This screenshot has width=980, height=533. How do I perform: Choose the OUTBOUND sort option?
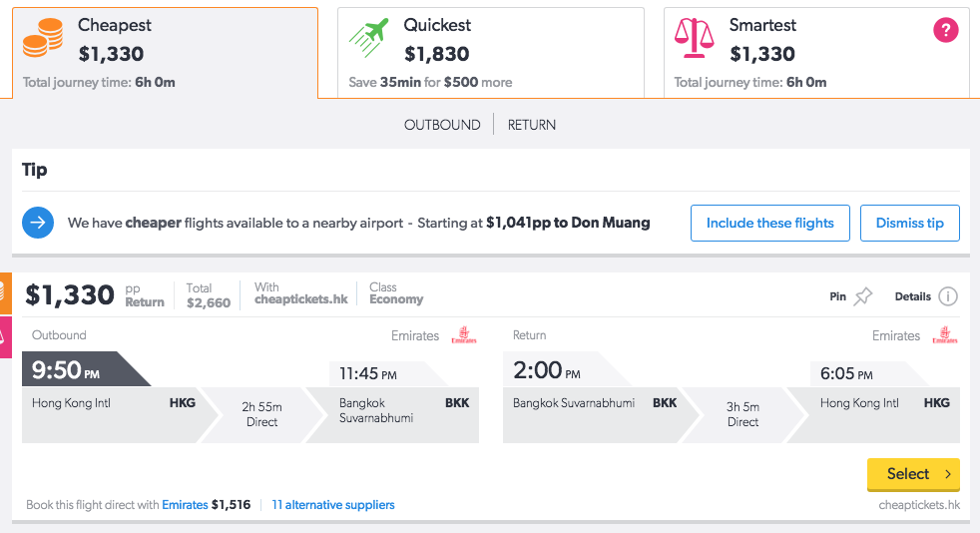point(442,125)
